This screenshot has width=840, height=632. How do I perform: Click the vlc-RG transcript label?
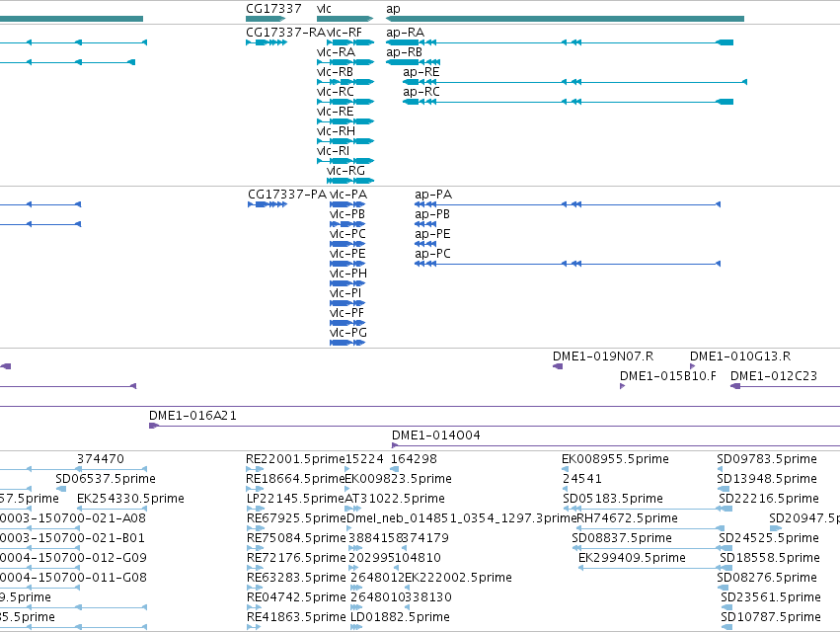345,171
